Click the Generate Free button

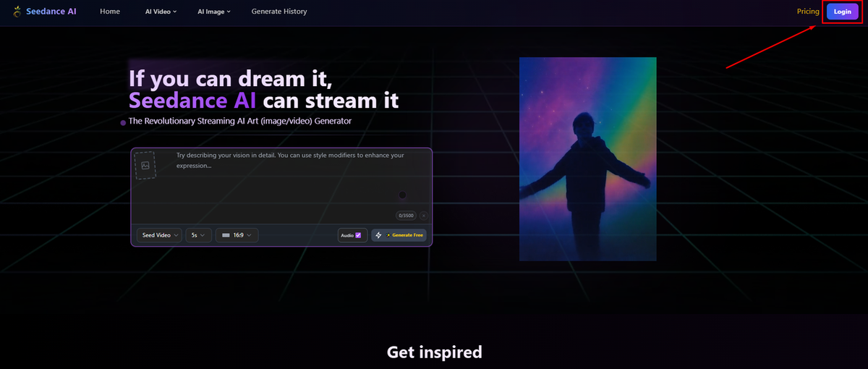click(x=399, y=235)
